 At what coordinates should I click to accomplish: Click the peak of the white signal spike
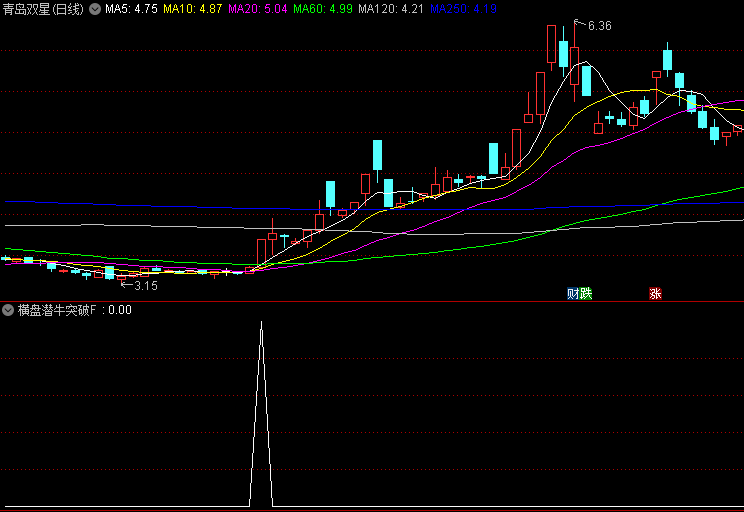[261, 323]
